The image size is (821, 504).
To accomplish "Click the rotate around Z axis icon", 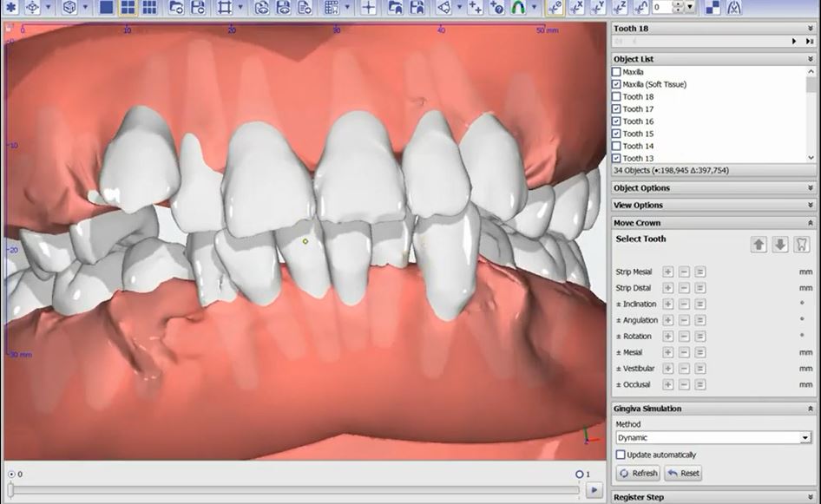I will [x=619, y=8].
